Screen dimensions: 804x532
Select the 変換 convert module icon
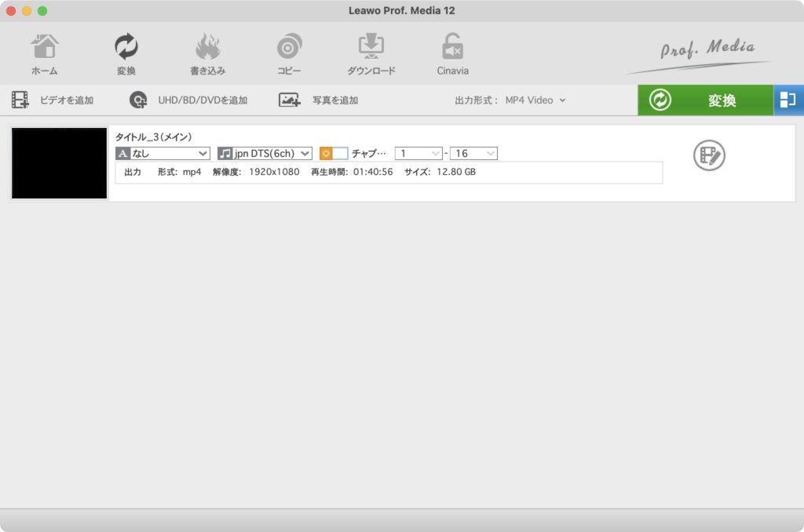pos(126,54)
